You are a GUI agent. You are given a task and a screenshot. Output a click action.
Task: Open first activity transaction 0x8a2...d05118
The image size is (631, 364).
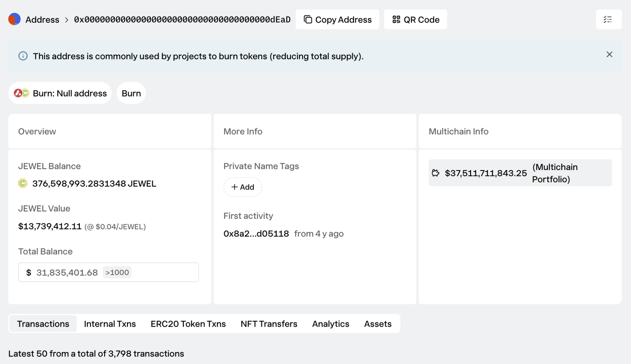click(256, 234)
